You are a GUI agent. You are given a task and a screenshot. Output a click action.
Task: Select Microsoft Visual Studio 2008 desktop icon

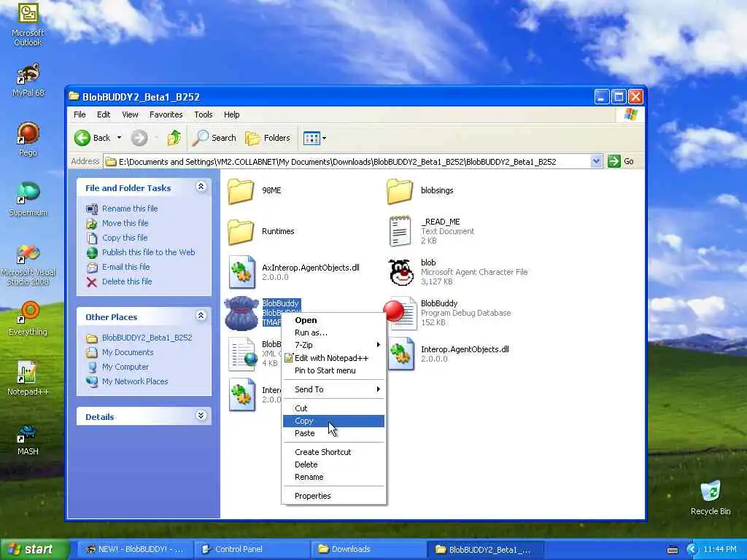click(x=28, y=265)
